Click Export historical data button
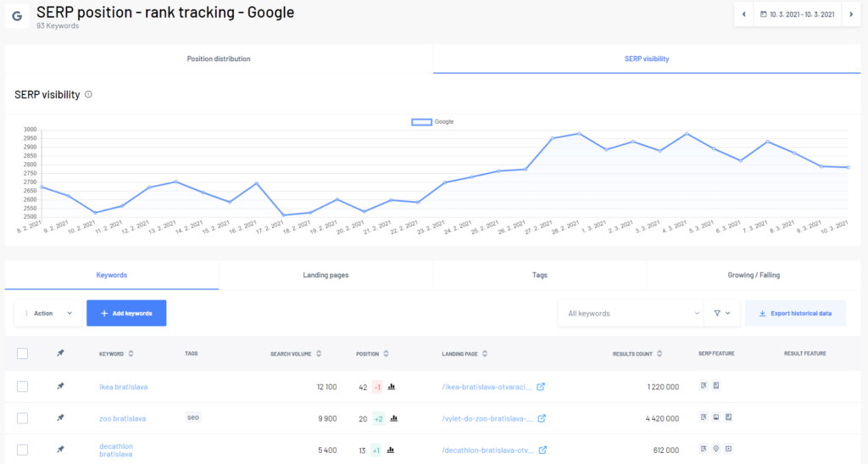The height and width of the screenshot is (464, 868). [x=795, y=313]
